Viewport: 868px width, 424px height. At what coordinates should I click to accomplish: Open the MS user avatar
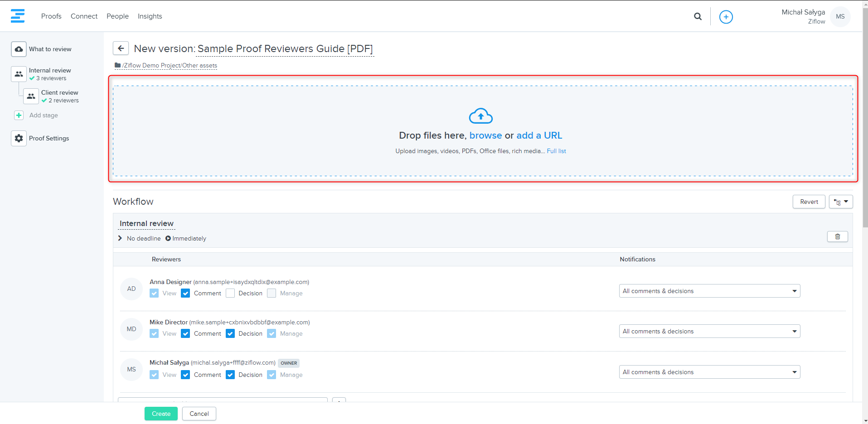pyautogui.click(x=840, y=17)
